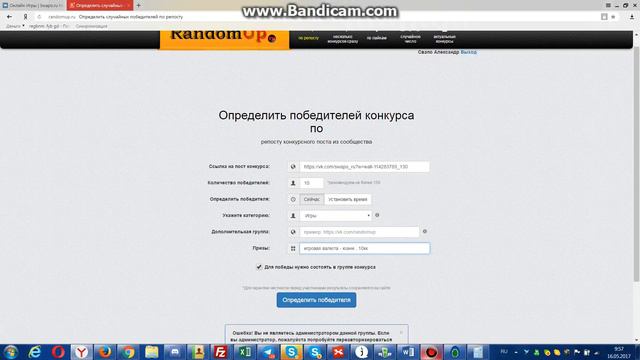The image size is (640, 360).
Task: Go back with the browser back arrow
Action: tap(9, 17)
